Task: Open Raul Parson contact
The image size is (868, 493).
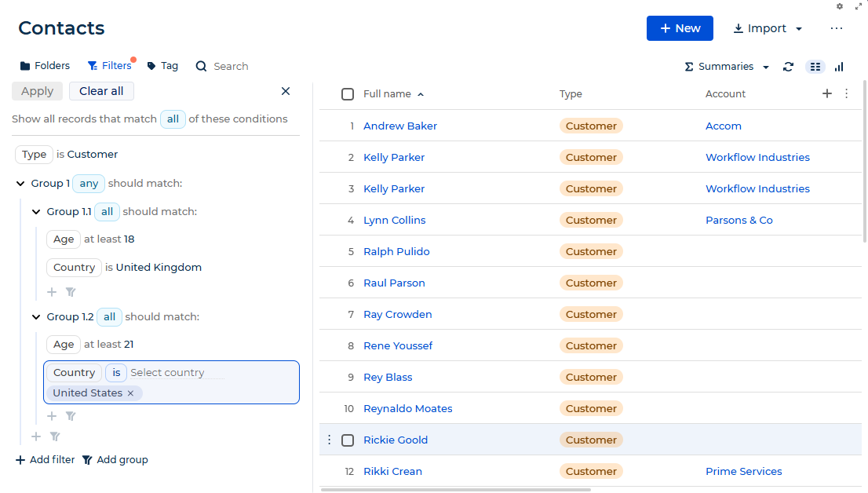Action: tap(394, 283)
